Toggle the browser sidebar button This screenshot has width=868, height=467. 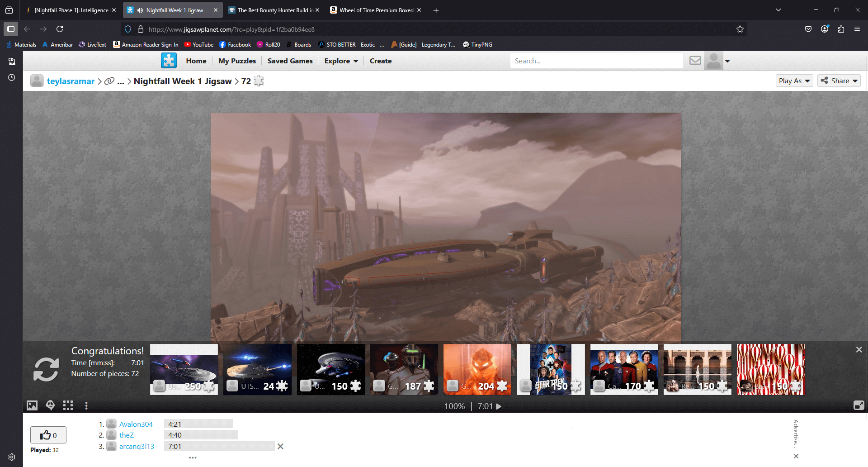(11, 29)
